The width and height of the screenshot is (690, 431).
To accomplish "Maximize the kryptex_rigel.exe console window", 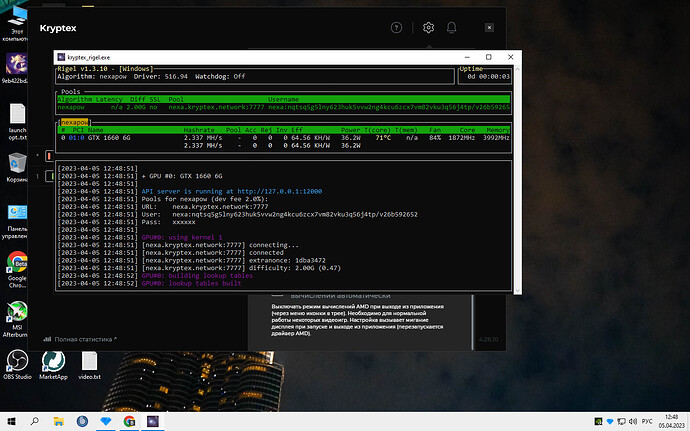I will (x=488, y=57).
